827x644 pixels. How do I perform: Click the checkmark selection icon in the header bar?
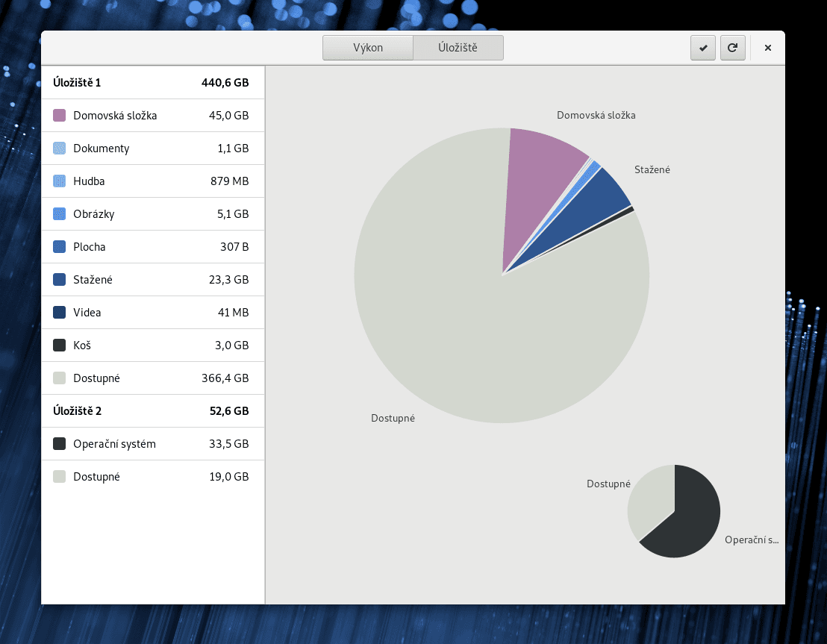pyautogui.click(x=702, y=47)
